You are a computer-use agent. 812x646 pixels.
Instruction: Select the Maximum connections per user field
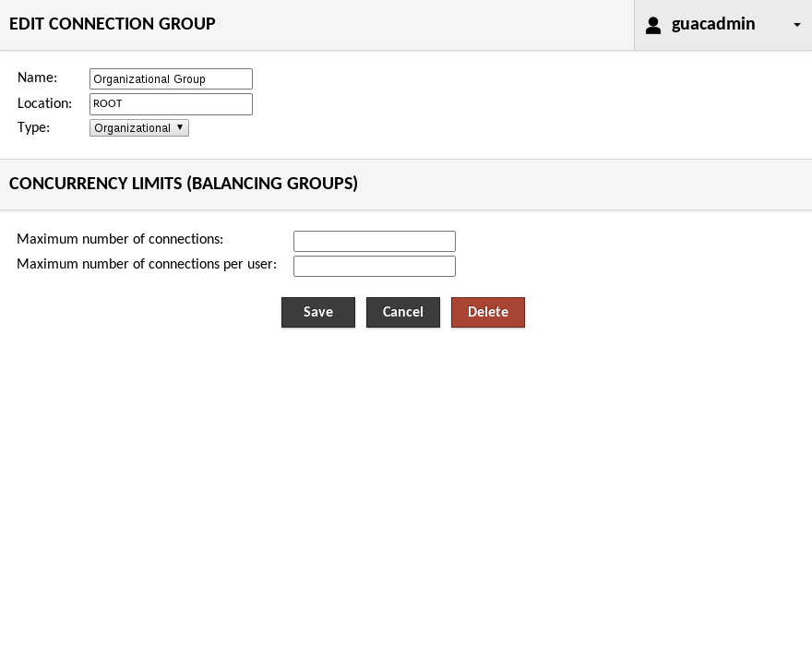tap(374, 267)
